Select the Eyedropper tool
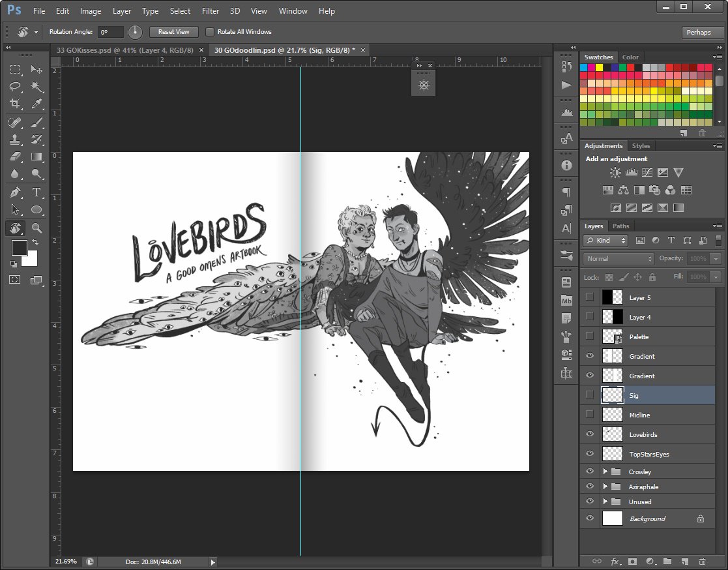 [x=36, y=104]
